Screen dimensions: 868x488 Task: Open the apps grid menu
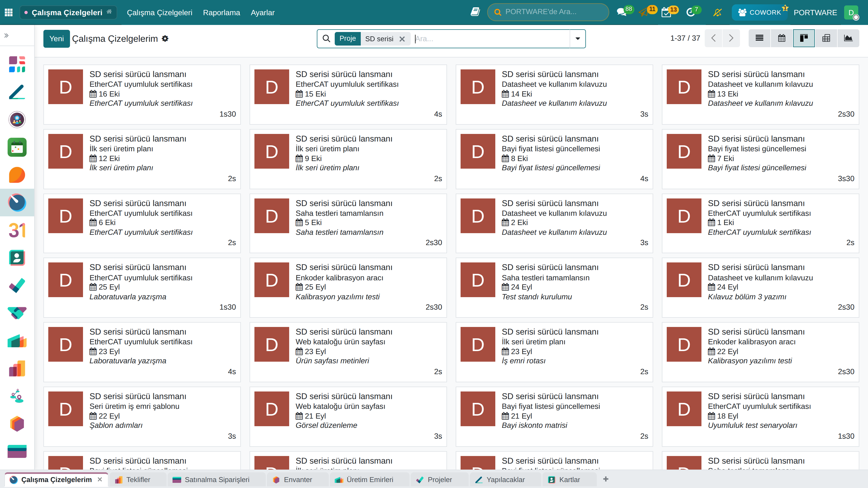pyautogui.click(x=9, y=12)
